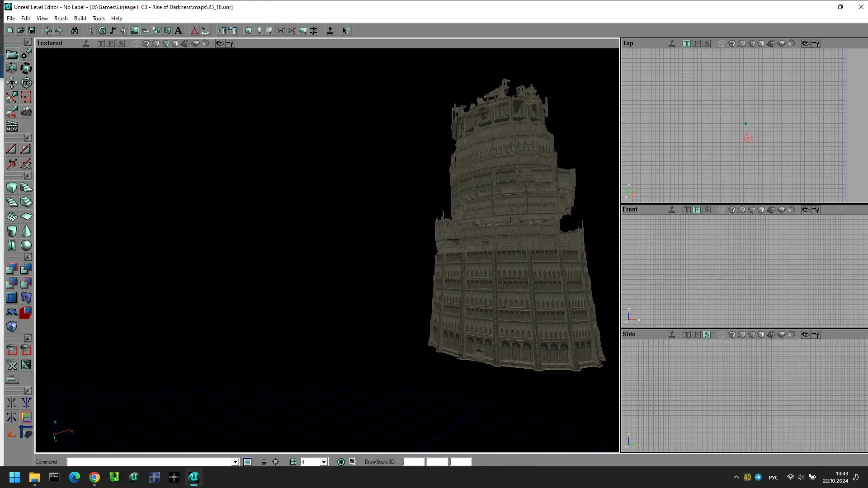The image size is (868, 488).
Task: Add a Static Mesh with red cube icon
Action: [26, 312]
